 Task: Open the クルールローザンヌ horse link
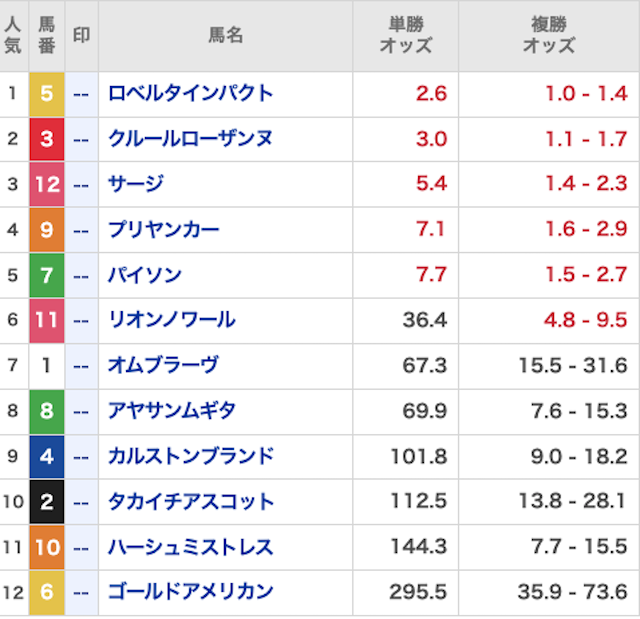point(190,139)
